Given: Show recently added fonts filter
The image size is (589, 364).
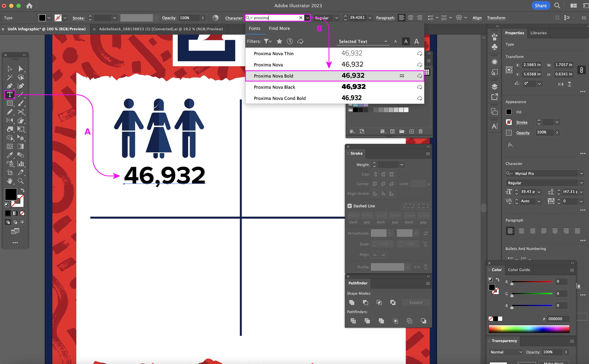Looking at the screenshot, I should tap(290, 41).
